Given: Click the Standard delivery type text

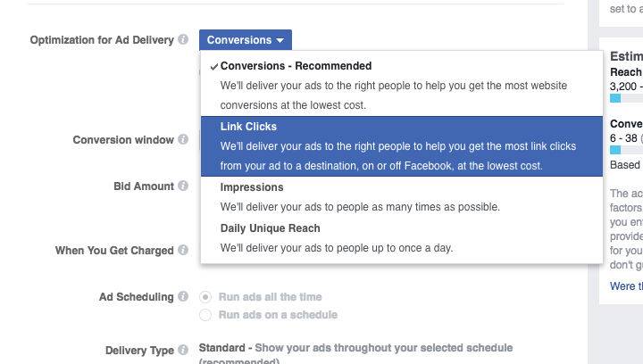Looking at the screenshot, I should point(220,348).
